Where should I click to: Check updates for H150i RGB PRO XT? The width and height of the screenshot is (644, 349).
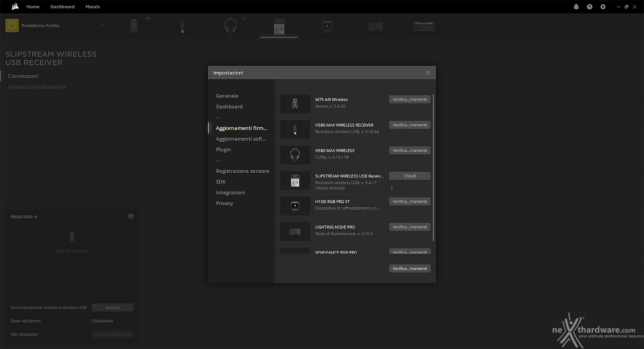click(410, 201)
